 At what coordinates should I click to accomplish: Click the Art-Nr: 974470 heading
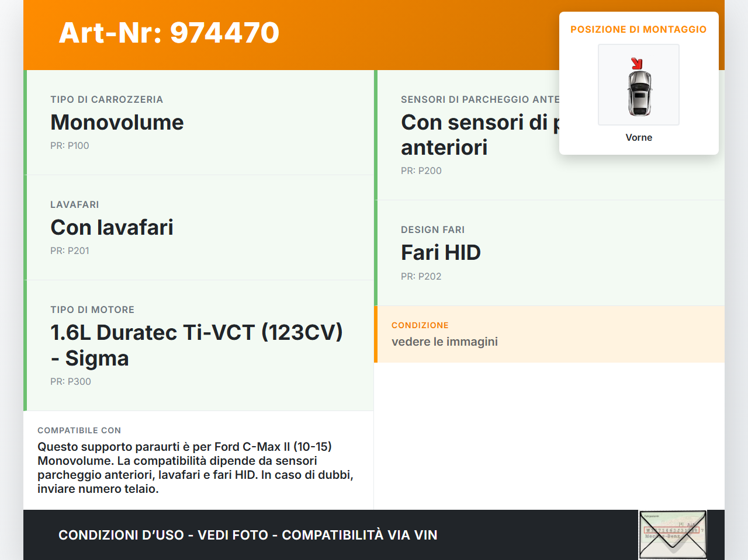tap(169, 33)
